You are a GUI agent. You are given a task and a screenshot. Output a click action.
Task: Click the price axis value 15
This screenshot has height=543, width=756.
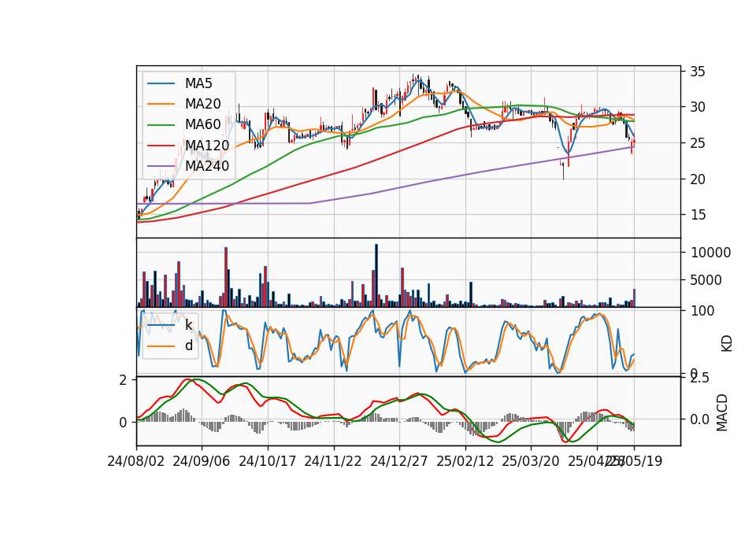click(698, 215)
